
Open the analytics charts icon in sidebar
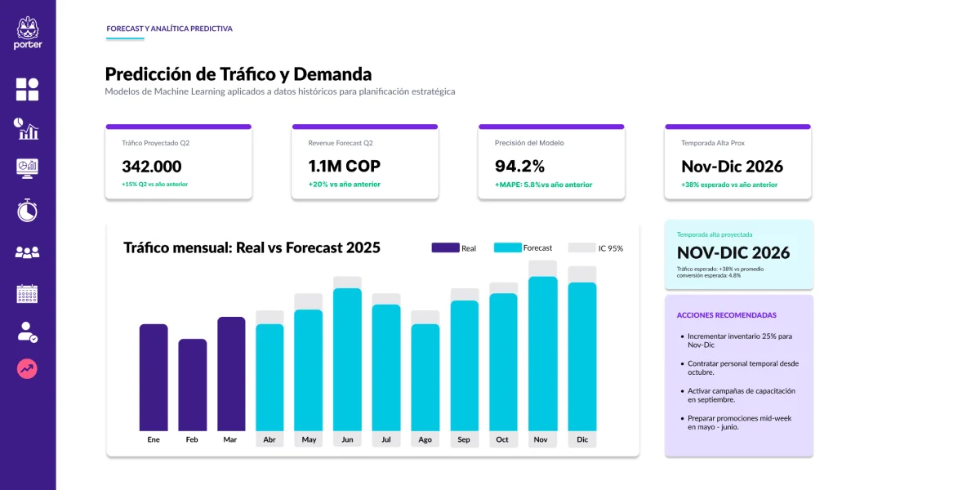27,129
